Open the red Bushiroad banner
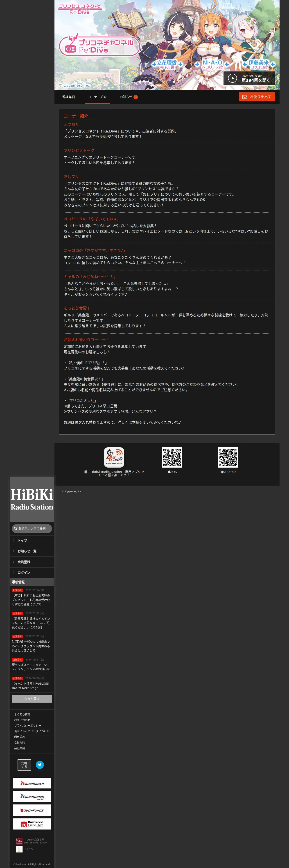The height and width of the screenshot is (868, 289). click(32, 783)
